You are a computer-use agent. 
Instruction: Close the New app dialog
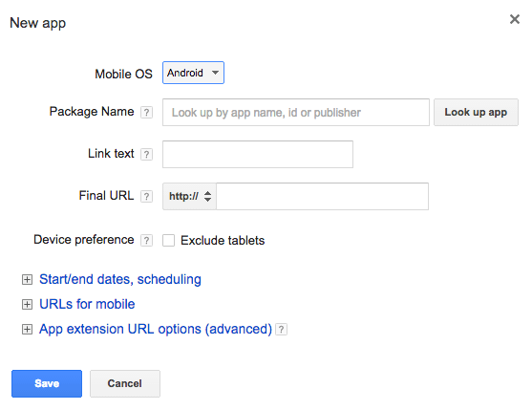click(x=515, y=19)
